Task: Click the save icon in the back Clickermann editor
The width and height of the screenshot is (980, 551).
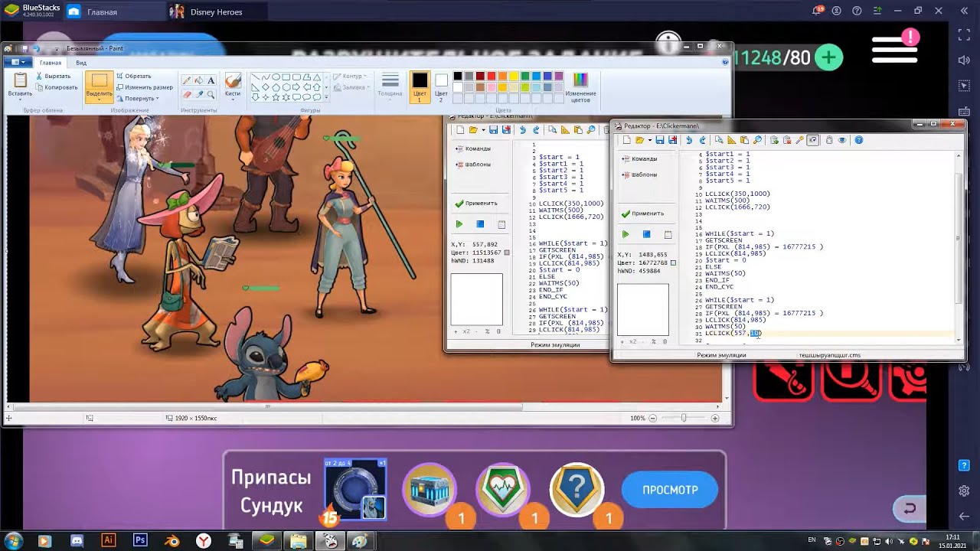Action: tap(493, 130)
